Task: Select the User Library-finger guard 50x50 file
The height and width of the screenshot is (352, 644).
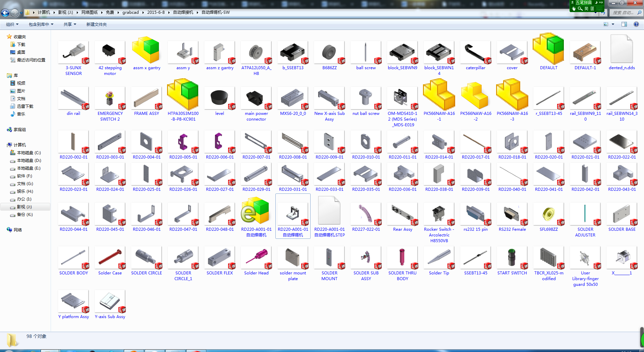Action: pyautogui.click(x=585, y=266)
